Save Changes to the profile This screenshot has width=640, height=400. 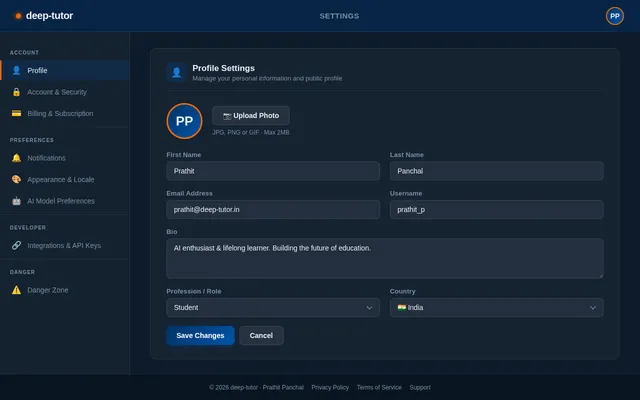(200, 336)
